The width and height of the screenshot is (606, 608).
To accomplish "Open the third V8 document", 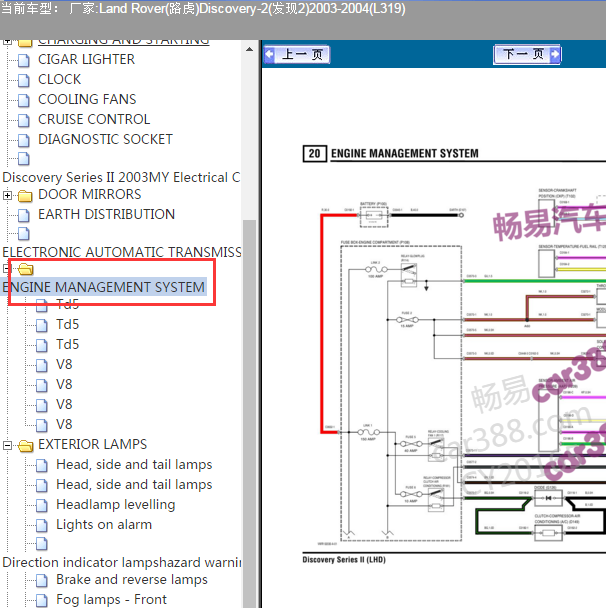I will point(64,404).
